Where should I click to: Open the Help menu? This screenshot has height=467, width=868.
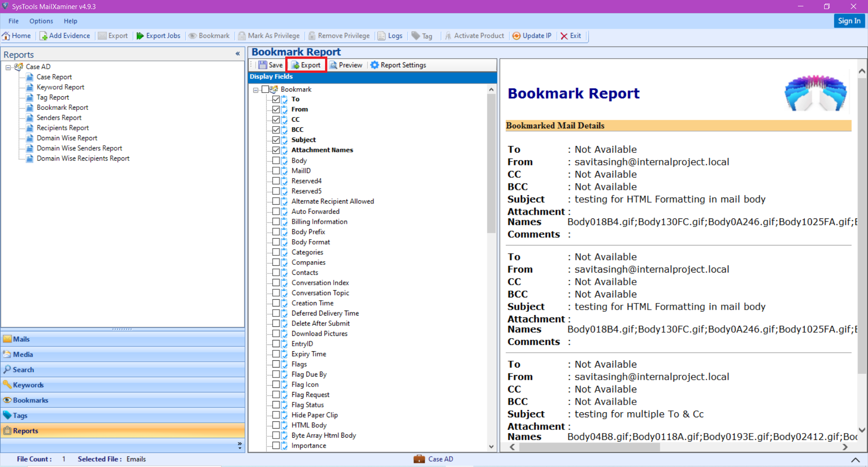click(x=71, y=21)
